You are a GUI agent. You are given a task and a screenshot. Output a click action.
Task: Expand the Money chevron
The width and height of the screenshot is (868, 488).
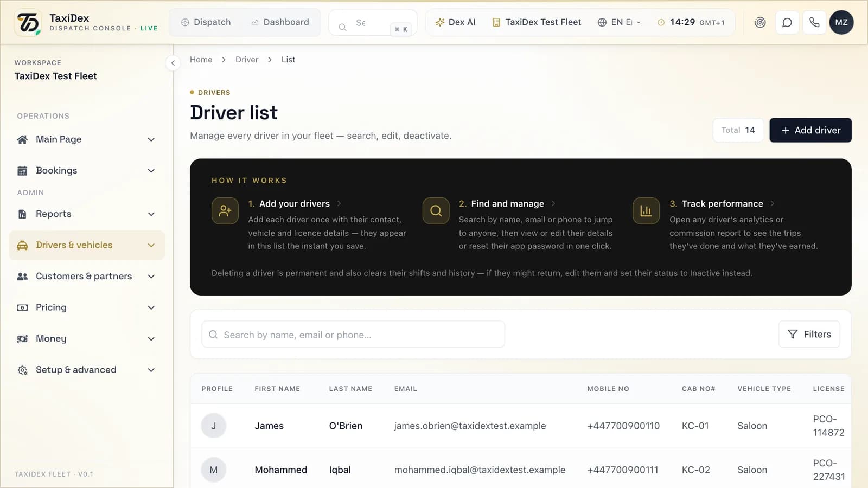[151, 339]
